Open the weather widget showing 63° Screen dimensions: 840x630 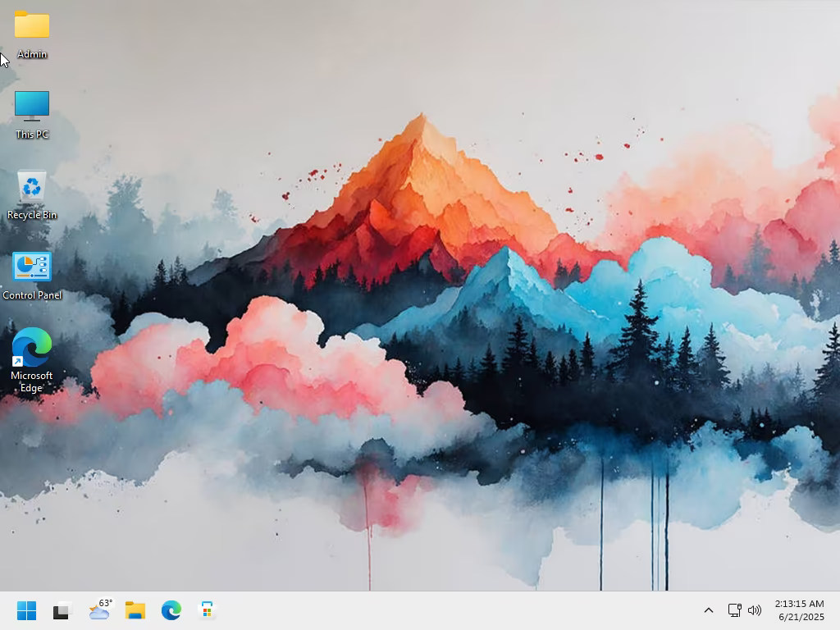[99, 609]
